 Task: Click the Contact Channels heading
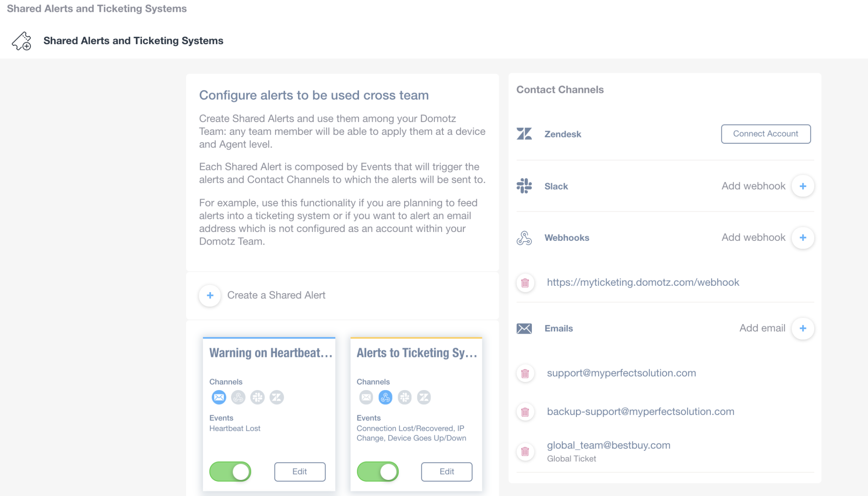point(560,90)
